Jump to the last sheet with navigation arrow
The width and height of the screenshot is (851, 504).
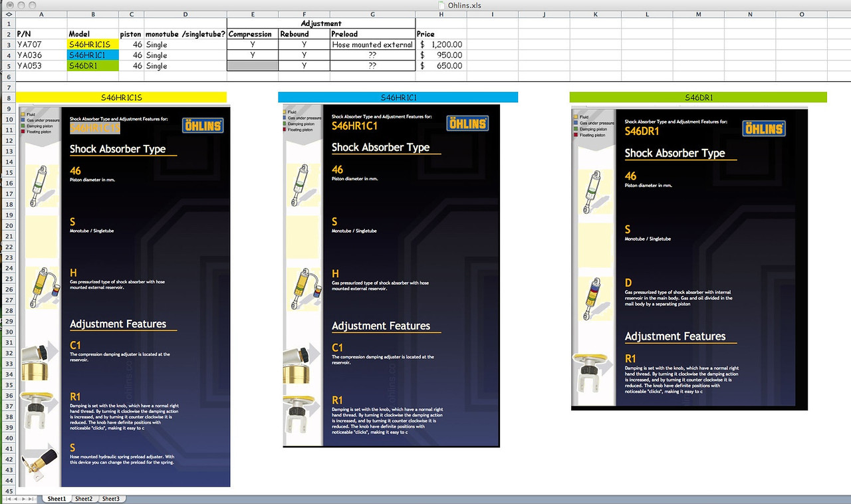click(x=33, y=499)
